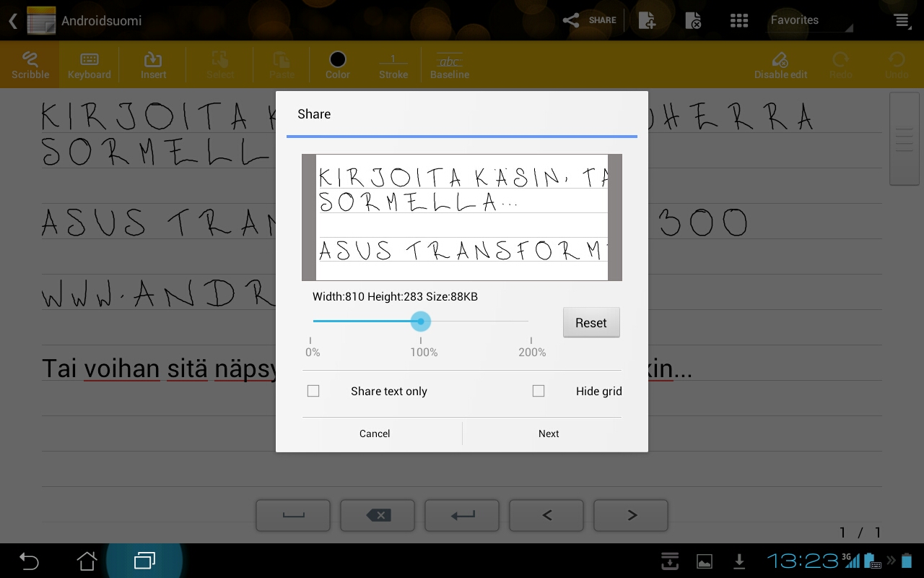Screen dimensions: 924x578
Task: Move cursor right with > key
Action: (x=631, y=516)
